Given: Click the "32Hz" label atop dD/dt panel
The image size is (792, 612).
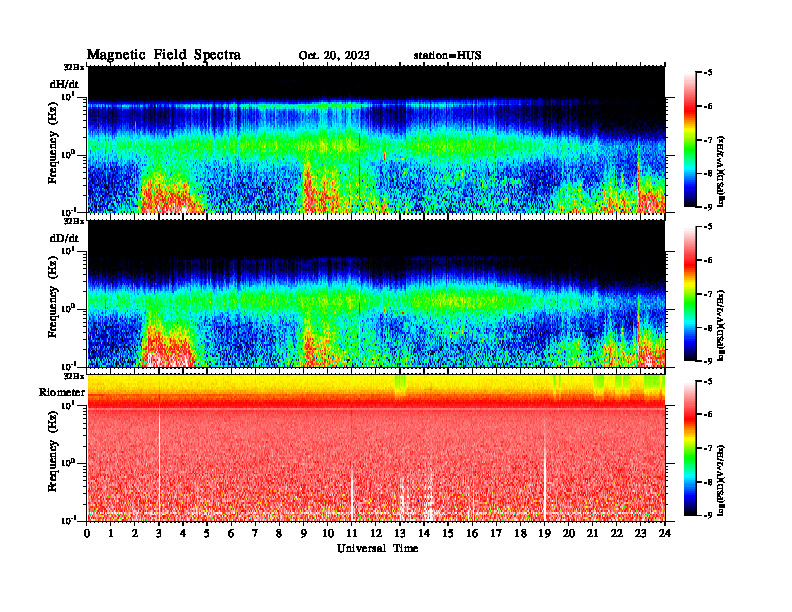Looking at the screenshot, I should [x=74, y=221].
